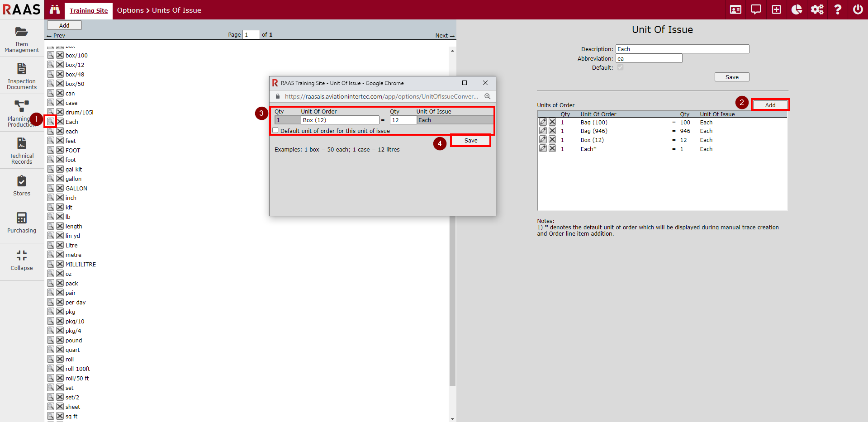Open the pie chart reports icon
The width and height of the screenshot is (868, 422).
click(797, 9)
